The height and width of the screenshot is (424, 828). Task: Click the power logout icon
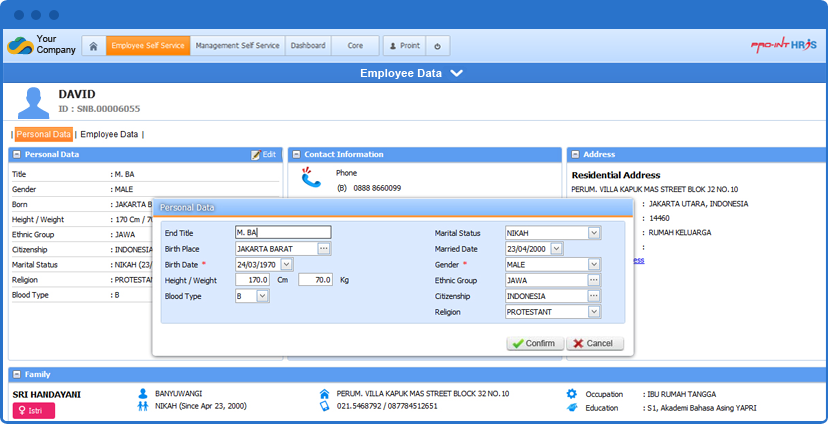pyautogui.click(x=438, y=46)
